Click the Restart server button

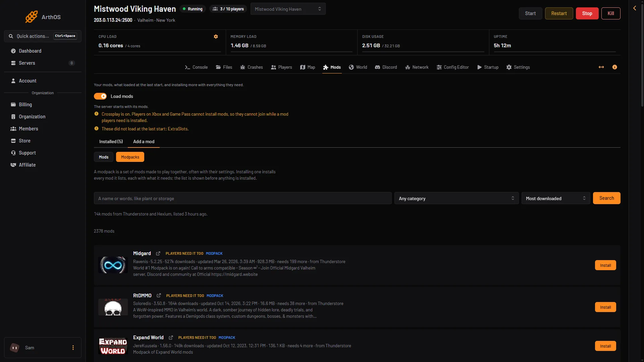[x=559, y=13]
